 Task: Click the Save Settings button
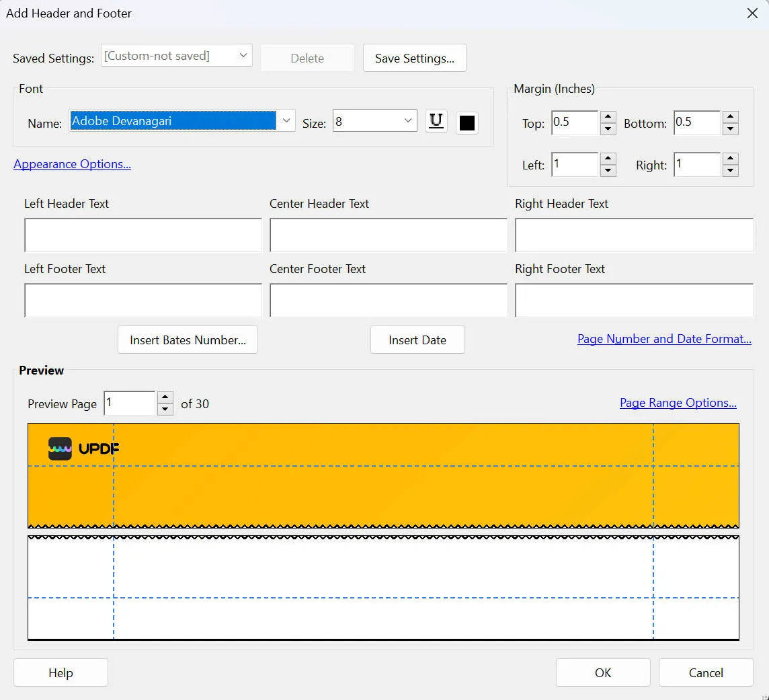pos(414,59)
